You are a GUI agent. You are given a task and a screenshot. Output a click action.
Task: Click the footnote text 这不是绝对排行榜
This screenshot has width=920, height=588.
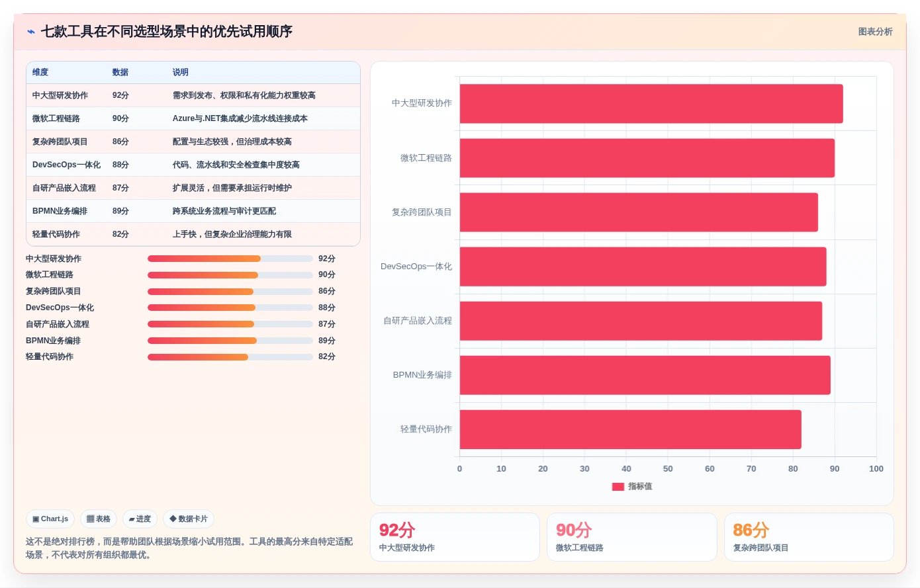pos(62,542)
